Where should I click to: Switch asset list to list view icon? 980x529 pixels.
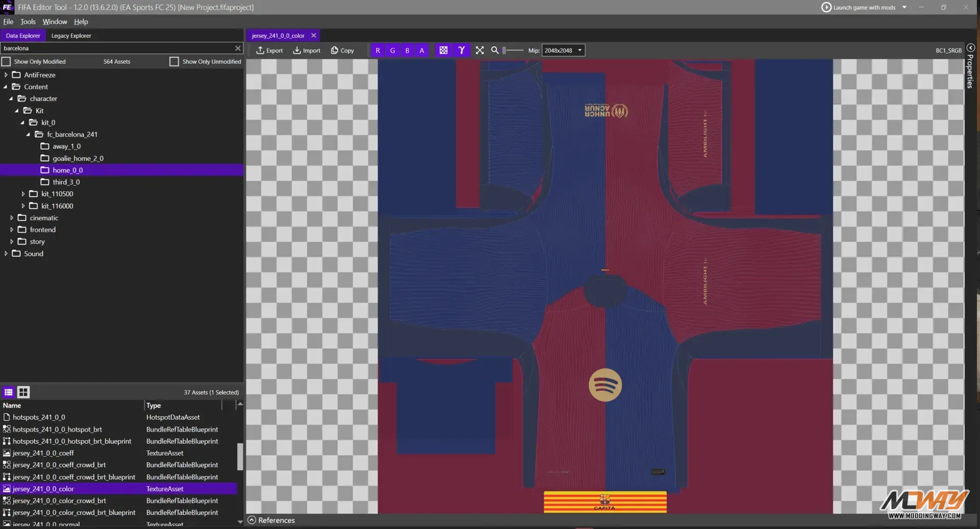point(9,392)
